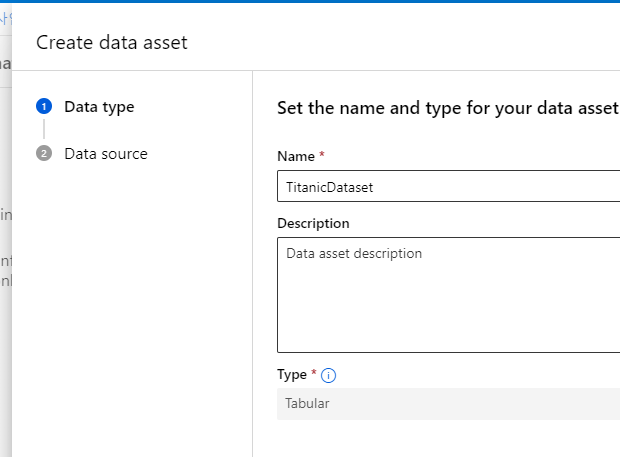Click the Description field label
Viewport: 620px width, 457px height.
pos(313,223)
